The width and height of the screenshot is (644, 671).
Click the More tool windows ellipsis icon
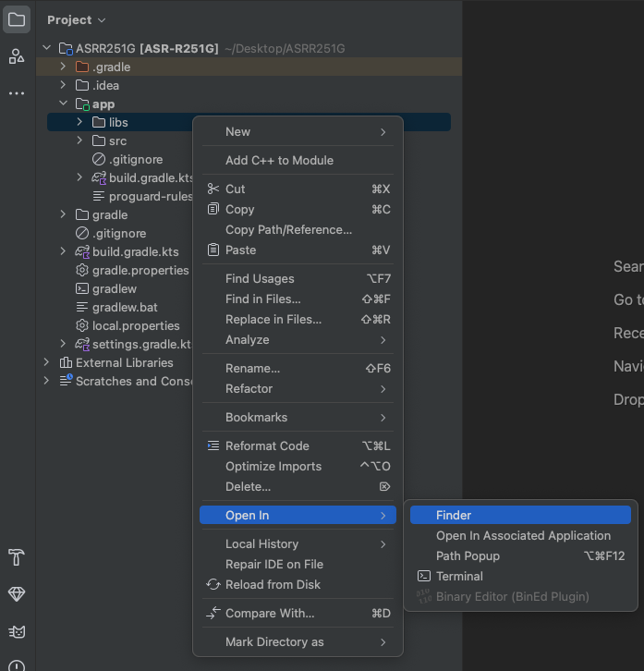17,93
